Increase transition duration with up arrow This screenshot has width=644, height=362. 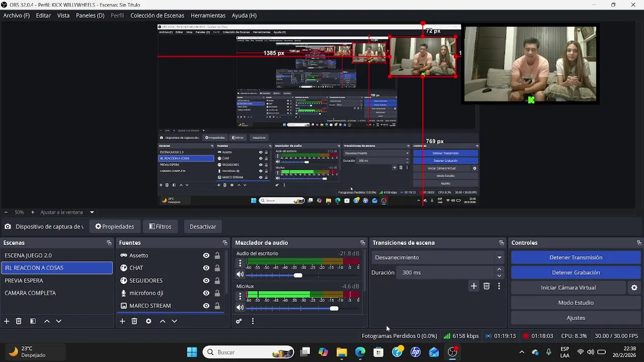tap(499, 269)
